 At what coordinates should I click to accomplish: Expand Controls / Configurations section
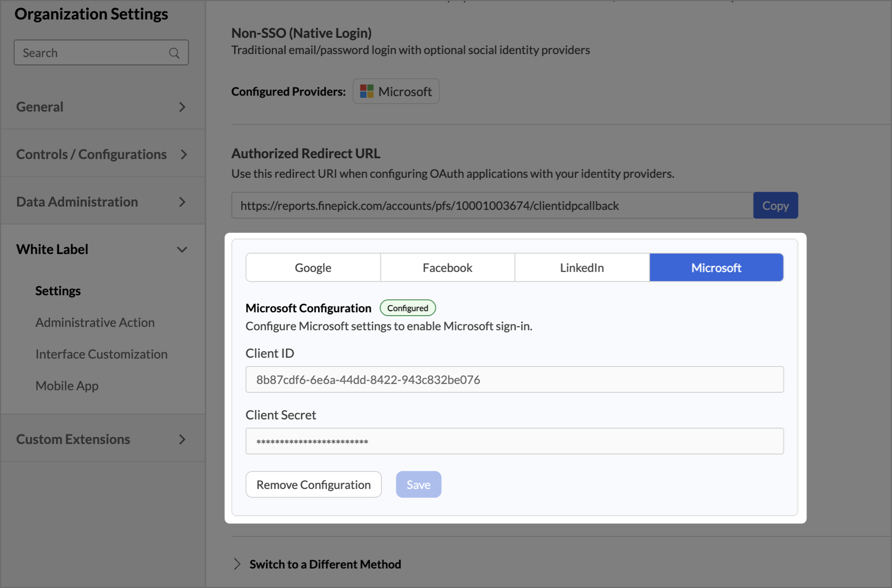click(x=102, y=154)
